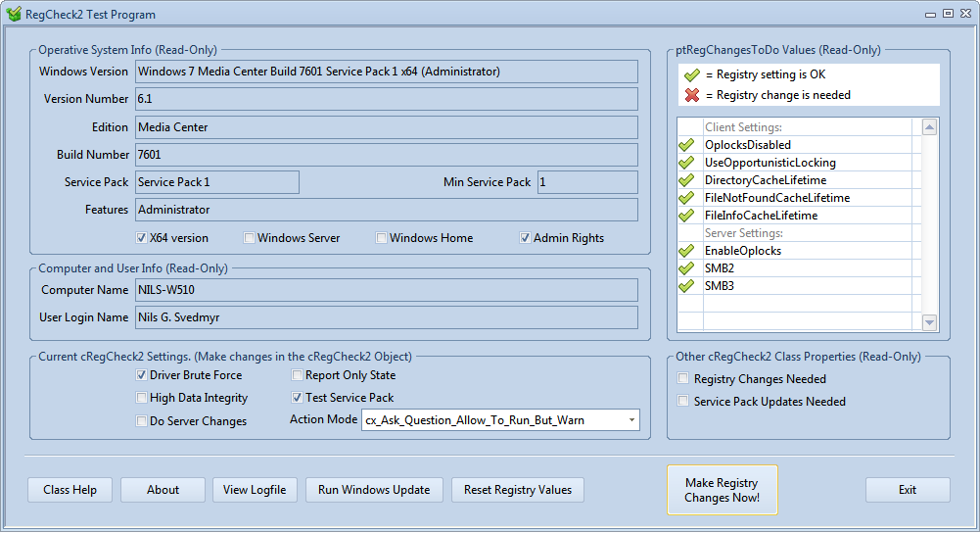The image size is (980, 533).
Task: Open View Logfile
Action: (255, 490)
